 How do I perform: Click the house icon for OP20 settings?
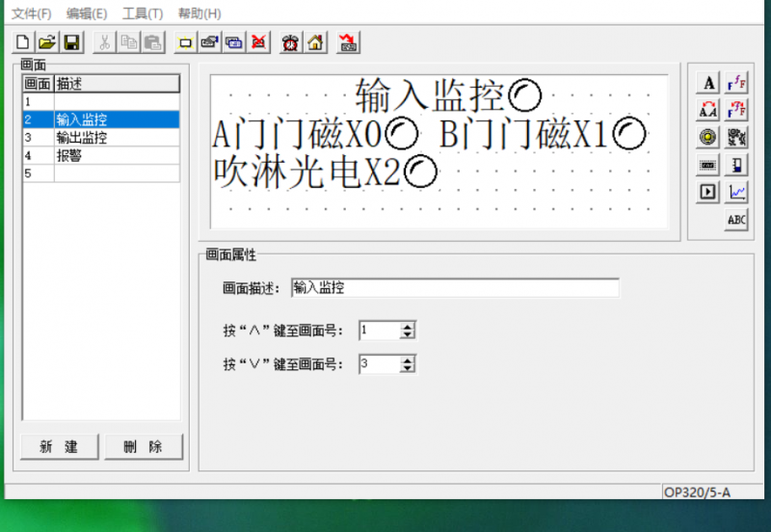tap(315, 42)
